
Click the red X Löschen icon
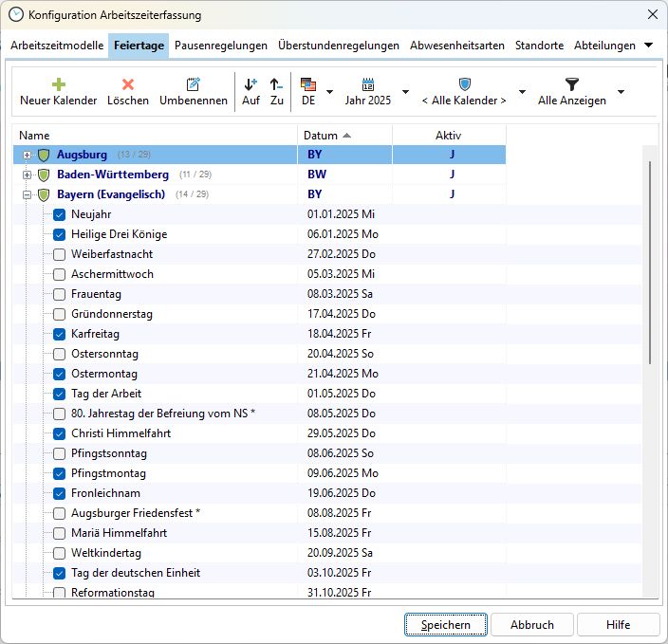pos(128,84)
